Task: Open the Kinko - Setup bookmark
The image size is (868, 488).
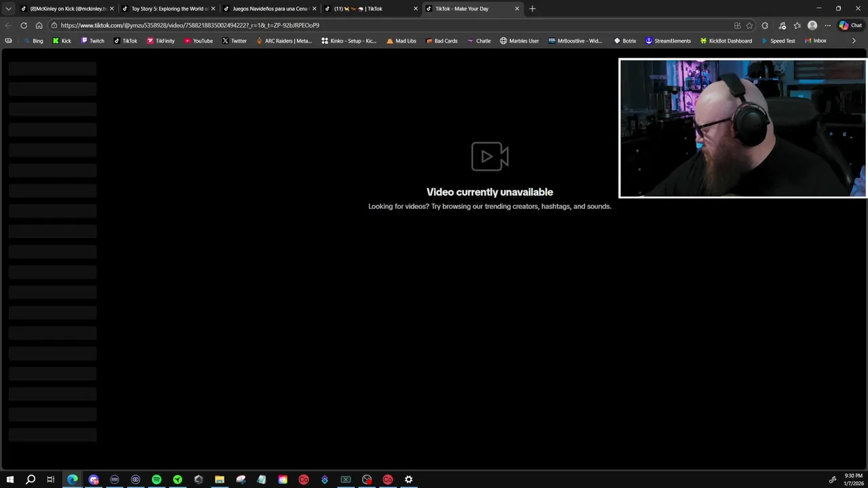Action: click(349, 41)
